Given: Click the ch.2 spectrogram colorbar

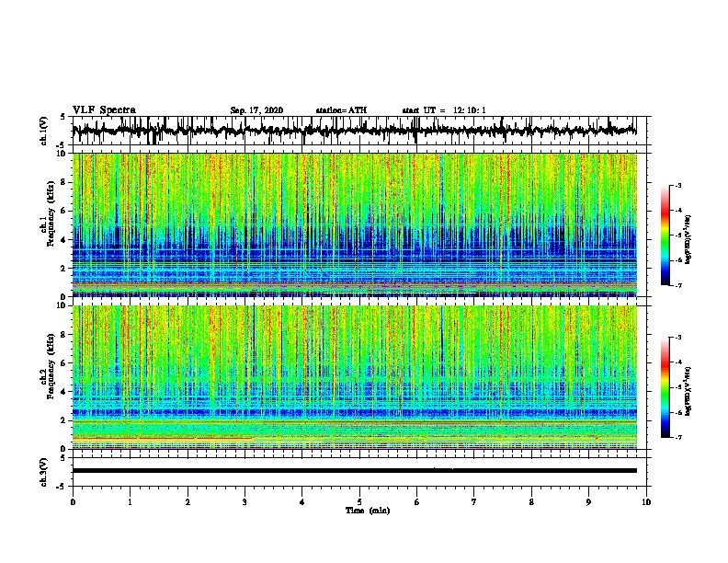Looking at the screenshot, I should (x=665, y=387).
